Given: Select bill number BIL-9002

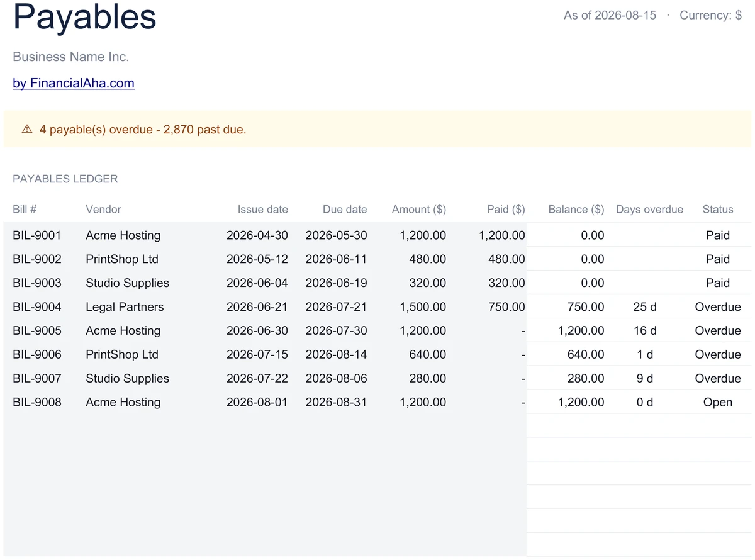Looking at the screenshot, I should tap(37, 259).
